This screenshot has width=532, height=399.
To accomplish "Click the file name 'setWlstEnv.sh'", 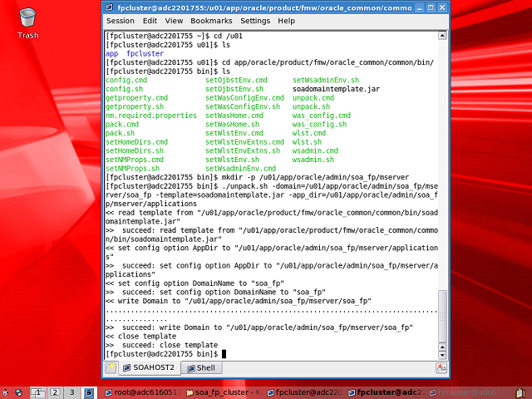I will click(232, 160).
